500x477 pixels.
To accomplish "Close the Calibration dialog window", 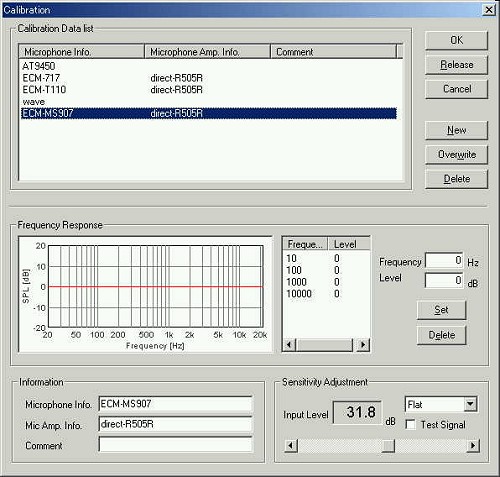I will pyautogui.click(x=488, y=10).
